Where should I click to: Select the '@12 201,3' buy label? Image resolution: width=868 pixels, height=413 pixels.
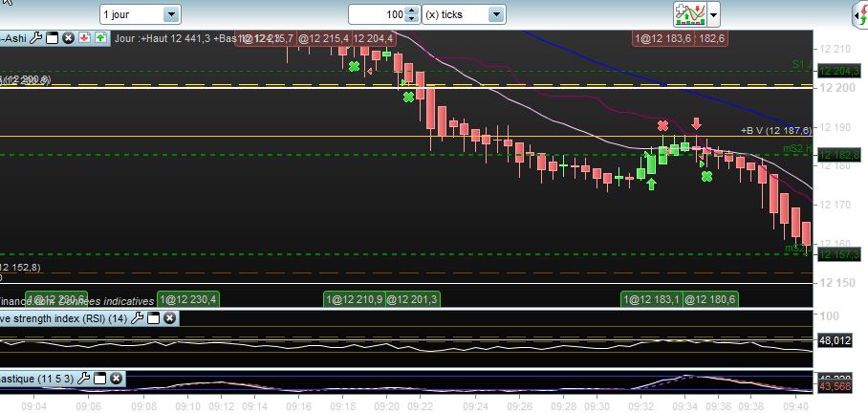412,299
